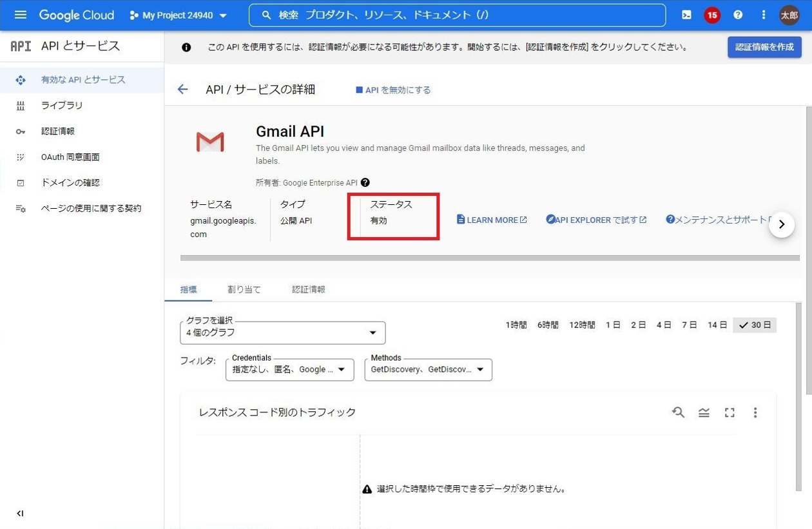Toggle the legend on the traffic chart

pyautogui.click(x=704, y=412)
